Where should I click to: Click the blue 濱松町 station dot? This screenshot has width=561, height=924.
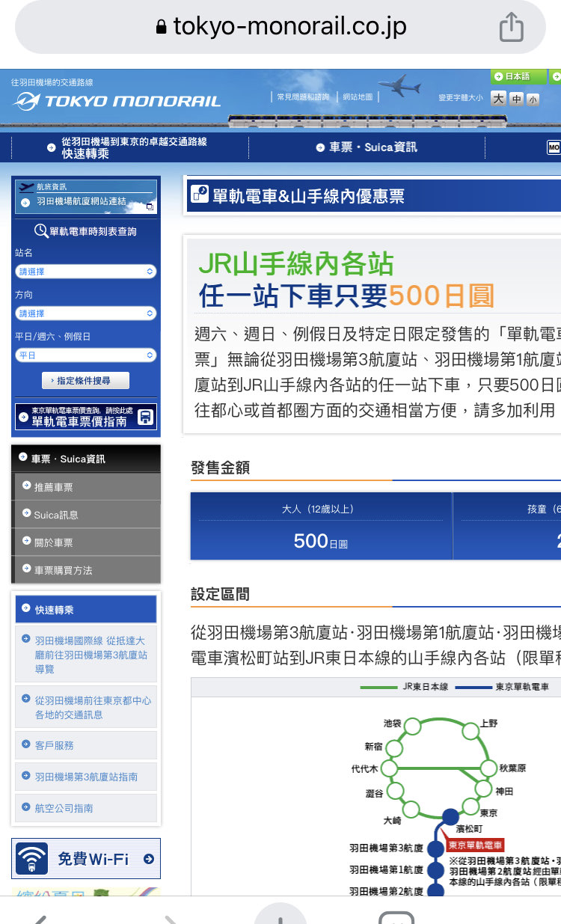450,817
